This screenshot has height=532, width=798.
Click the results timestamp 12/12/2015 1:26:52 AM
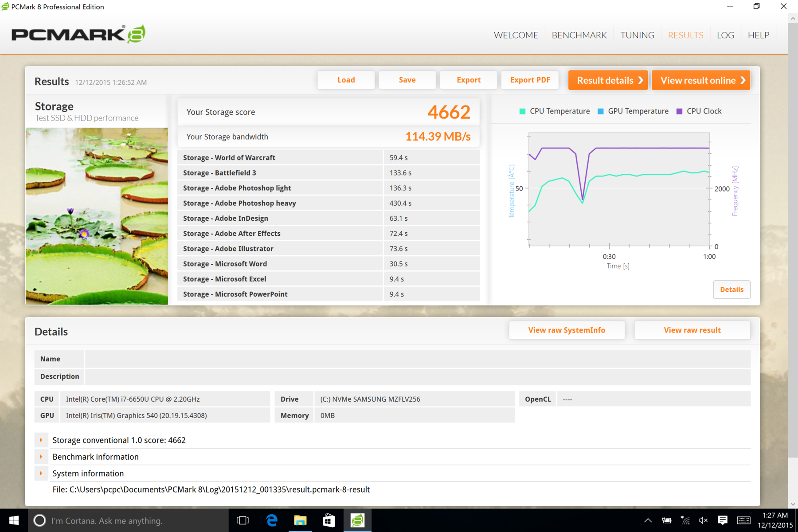coord(111,82)
